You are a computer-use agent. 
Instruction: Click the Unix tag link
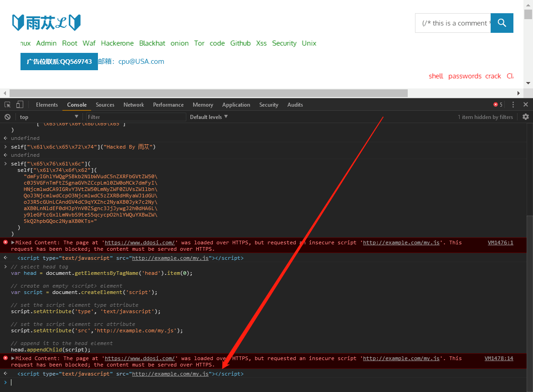click(309, 43)
